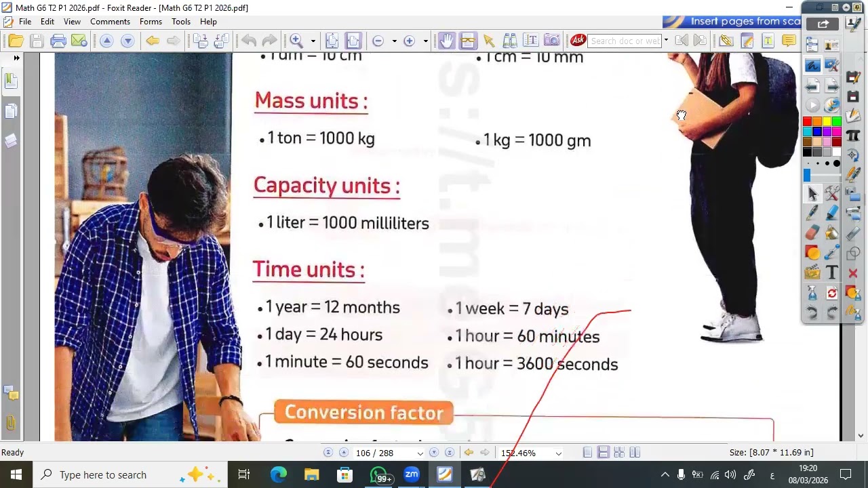This screenshot has width=868, height=488.
Task: Select the arrow Select Annotation tool
Action: click(x=489, y=41)
